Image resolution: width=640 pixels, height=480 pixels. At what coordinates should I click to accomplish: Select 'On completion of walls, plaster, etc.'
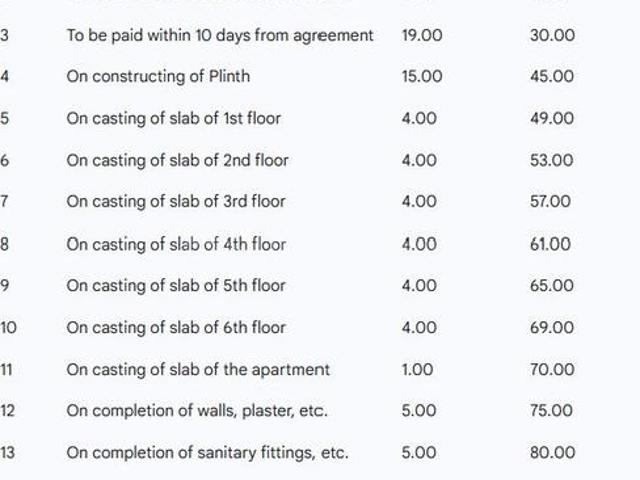197,411
